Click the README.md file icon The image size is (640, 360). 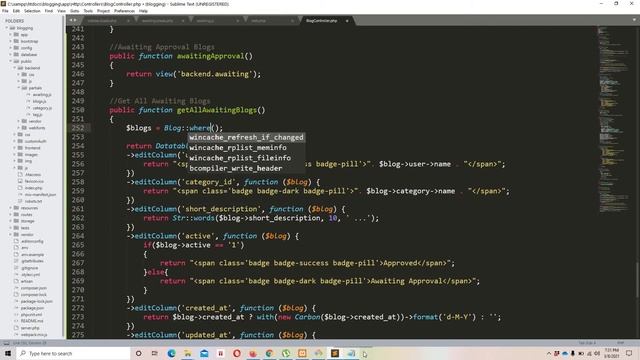coord(16,321)
